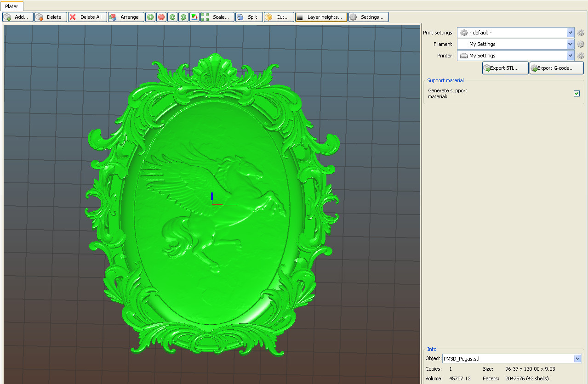The width and height of the screenshot is (588, 384).
Task: Toggle Generate support material checkbox
Action: (577, 94)
